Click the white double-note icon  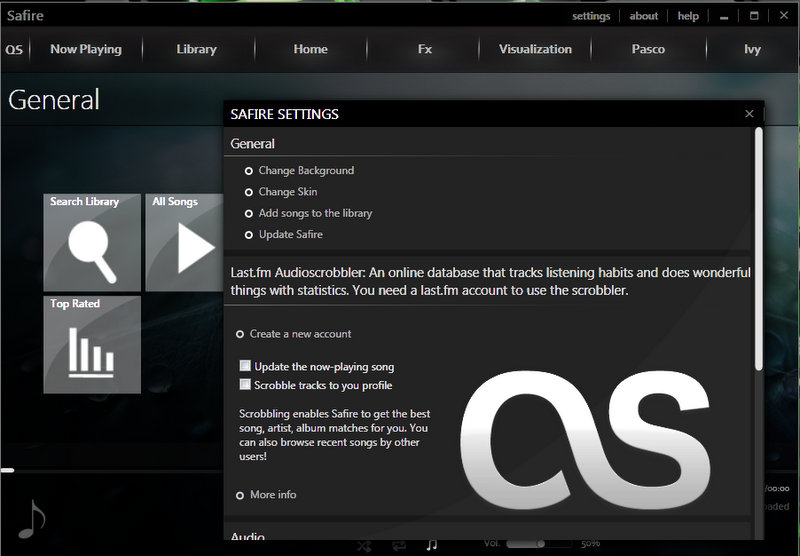click(432, 545)
